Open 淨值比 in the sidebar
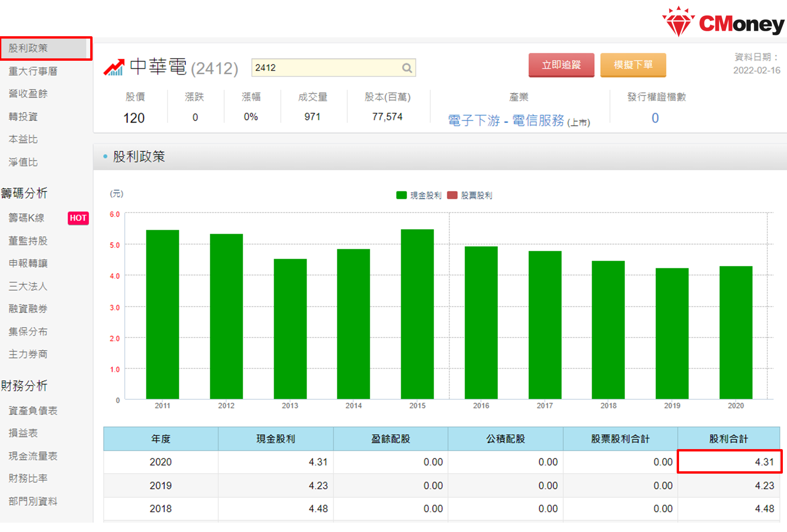This screenshot has height=532, width=787. coord(23,162)
